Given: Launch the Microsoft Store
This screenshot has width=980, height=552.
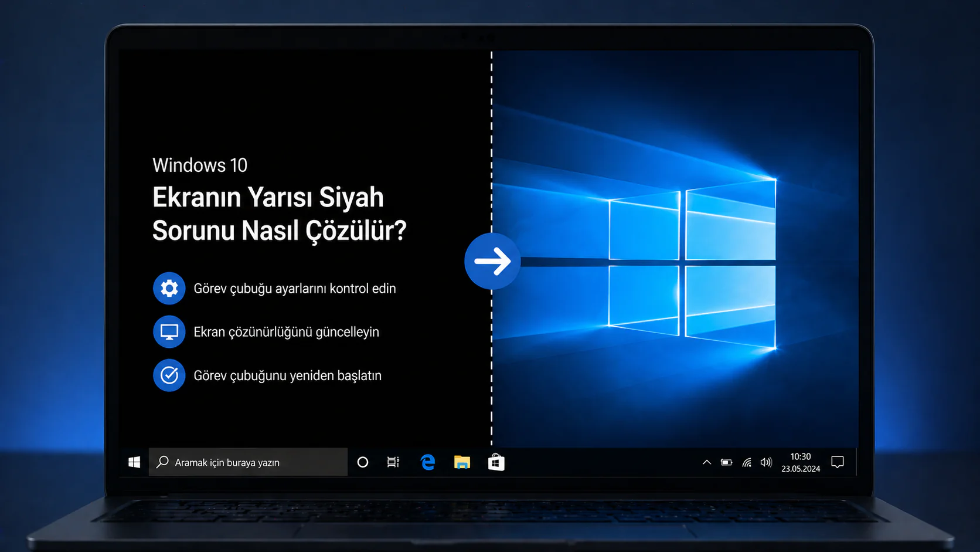Looking at the screenshot, I should pyautogui.click(x=496, y=462).
